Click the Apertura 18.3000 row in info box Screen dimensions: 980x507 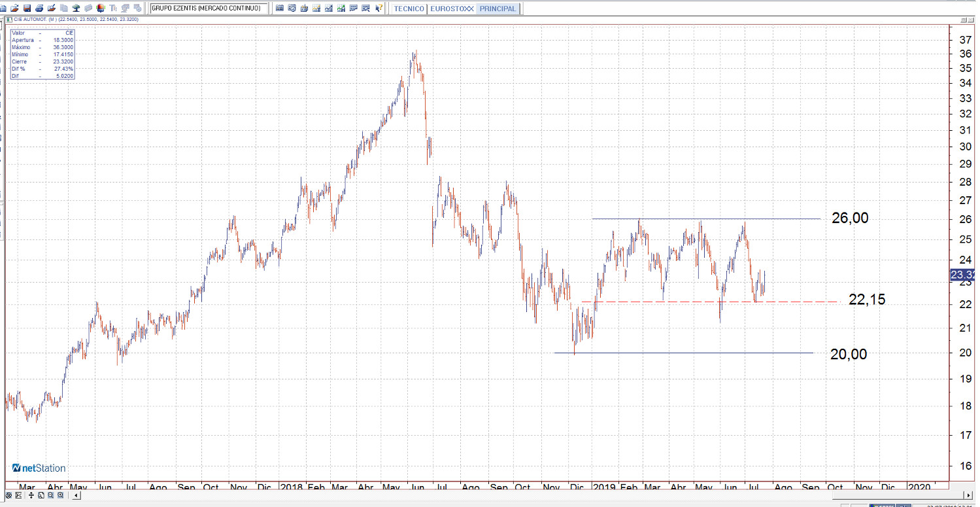coord(42,40)
